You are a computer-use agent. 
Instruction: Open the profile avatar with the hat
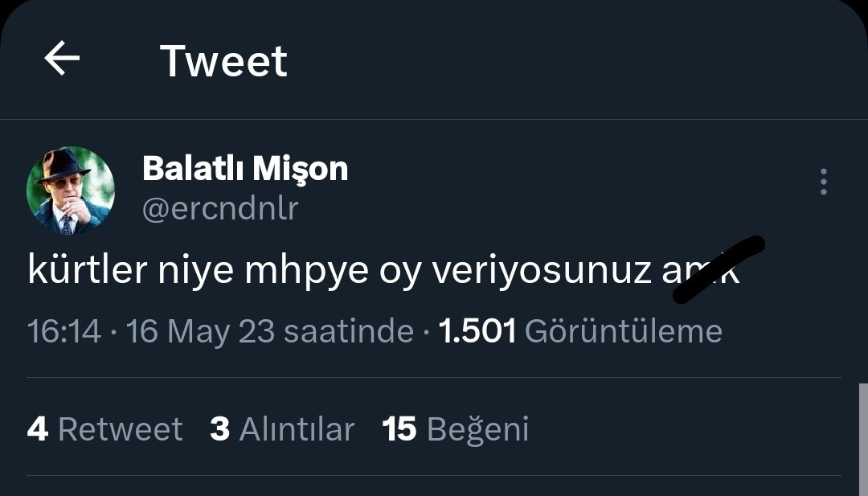coord(71,191)
